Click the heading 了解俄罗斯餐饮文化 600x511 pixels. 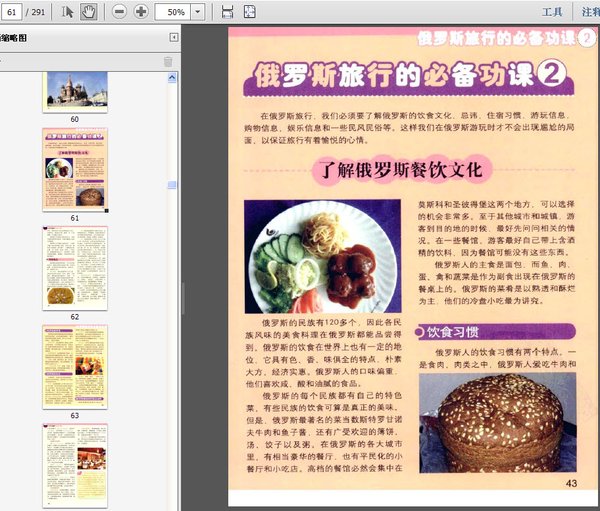[401, 170]
